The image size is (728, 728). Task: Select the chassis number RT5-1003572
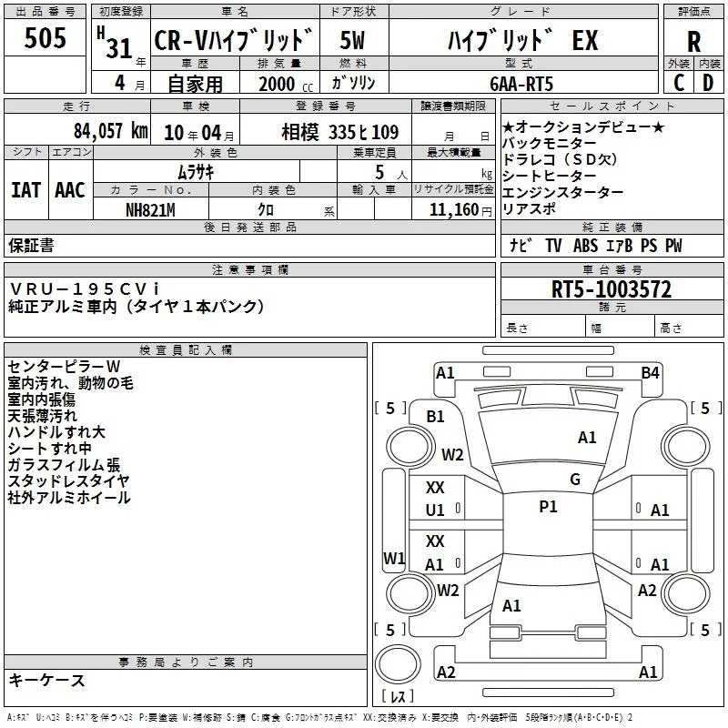(x=612, y=289)
